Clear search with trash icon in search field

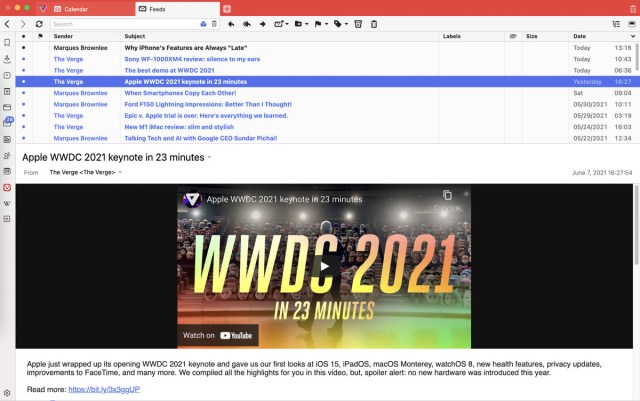(214, 24)
